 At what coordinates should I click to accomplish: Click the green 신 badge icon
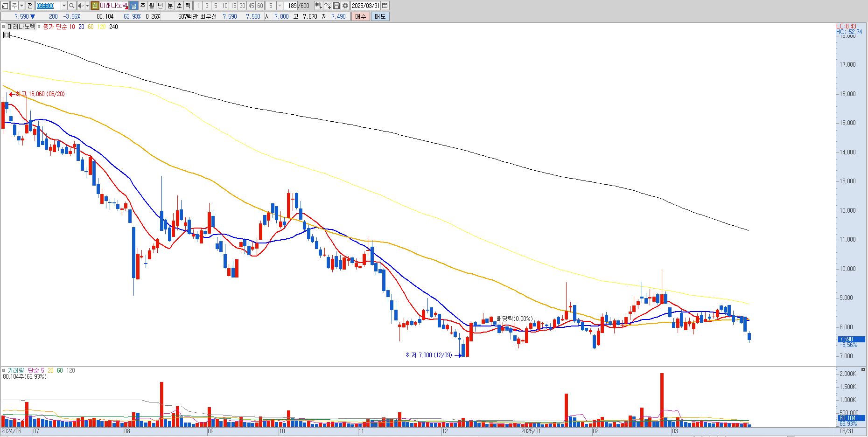click(95, 6)
